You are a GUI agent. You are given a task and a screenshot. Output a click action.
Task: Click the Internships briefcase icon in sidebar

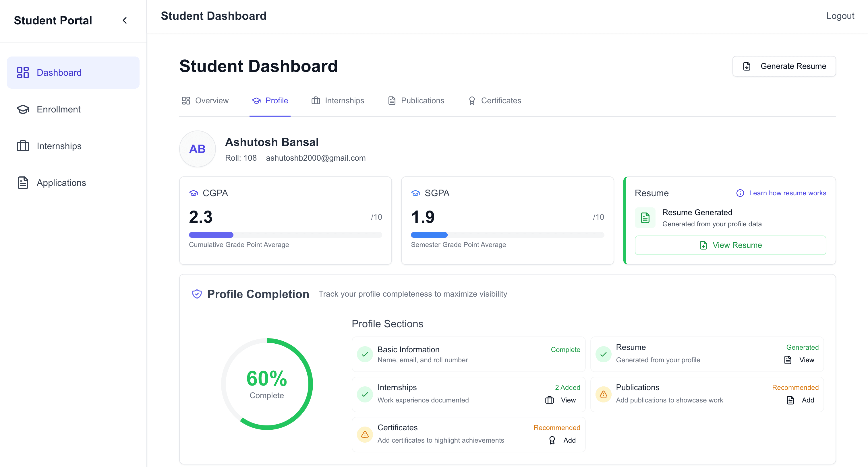pyautogui.click(x=23, y=146)
